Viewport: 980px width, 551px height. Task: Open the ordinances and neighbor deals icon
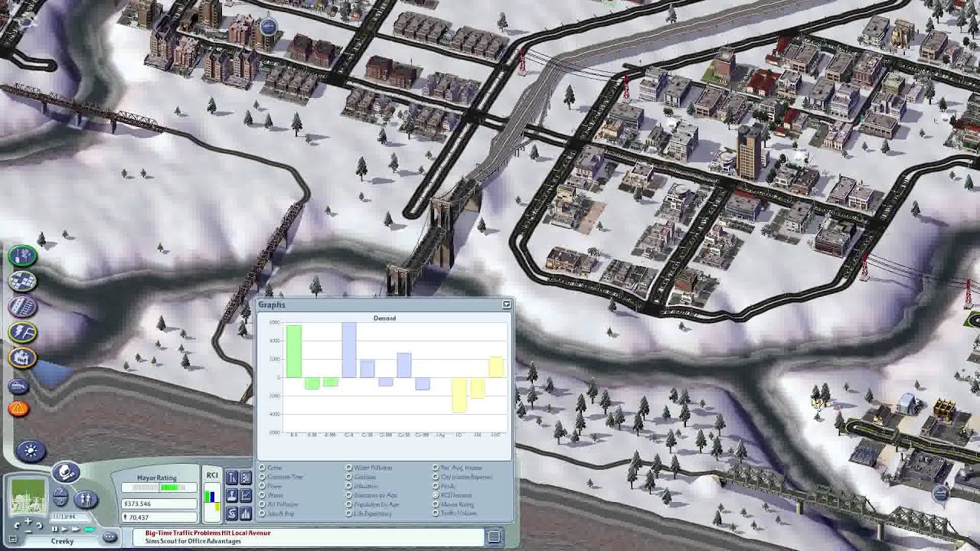[x=232, y=478]
